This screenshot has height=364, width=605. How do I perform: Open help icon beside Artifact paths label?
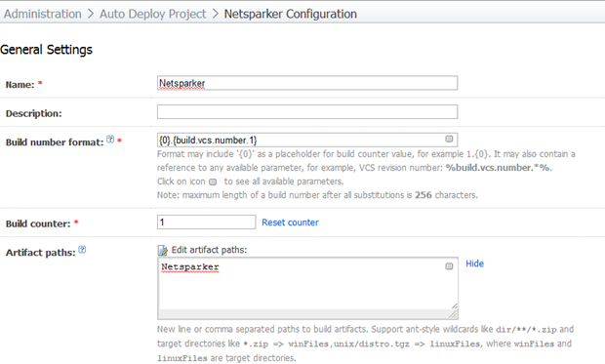pyautogui.click(x=82, y=250)
